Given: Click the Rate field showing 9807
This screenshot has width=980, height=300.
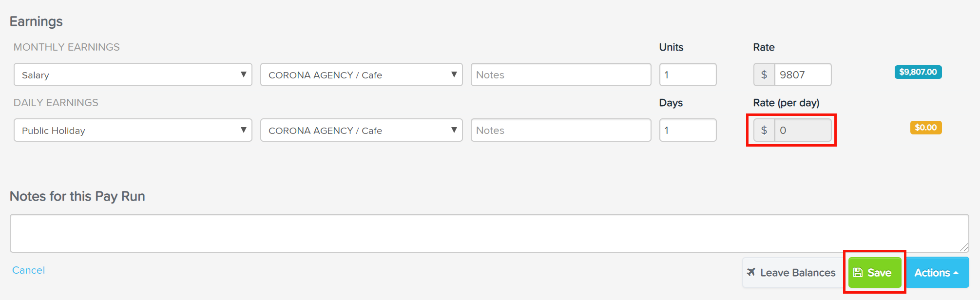Looking at the screenshot, I should (803, 75).
